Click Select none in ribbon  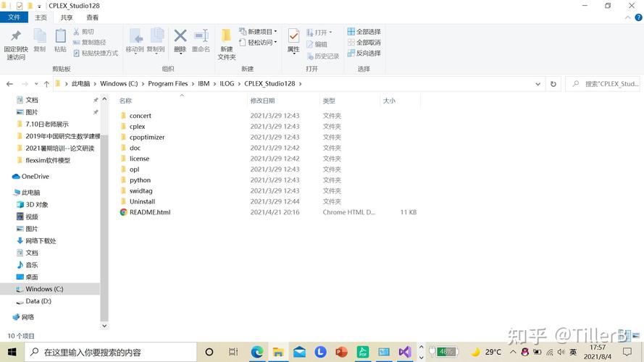364,42
